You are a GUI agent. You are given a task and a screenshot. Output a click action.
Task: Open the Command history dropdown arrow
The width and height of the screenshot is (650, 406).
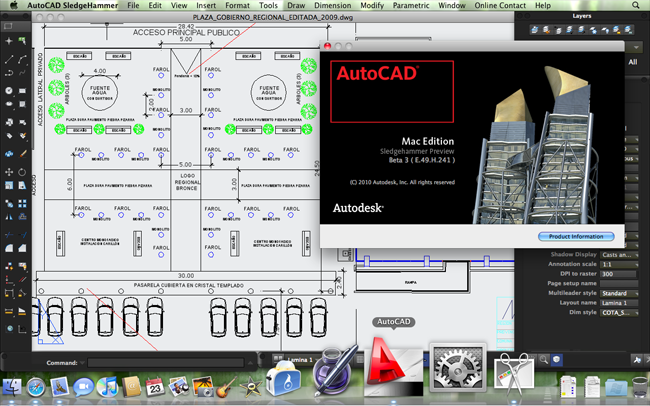82,363
